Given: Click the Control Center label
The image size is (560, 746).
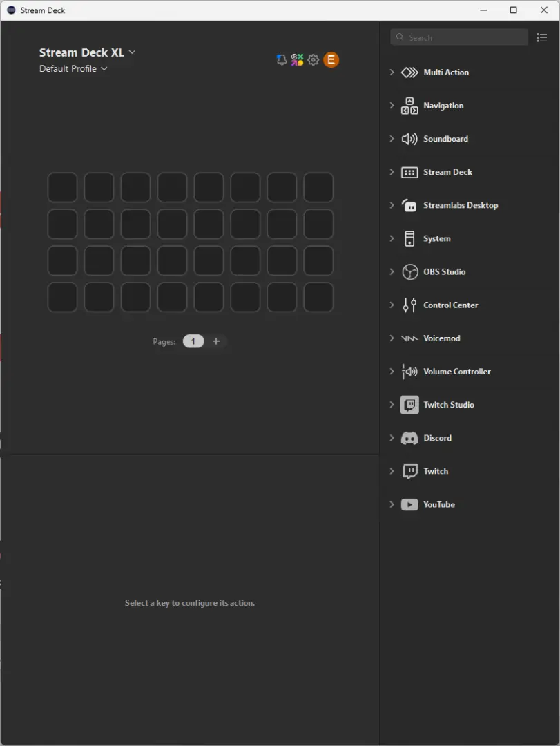Looking at the screenshot, I should [x=451, y=305].
